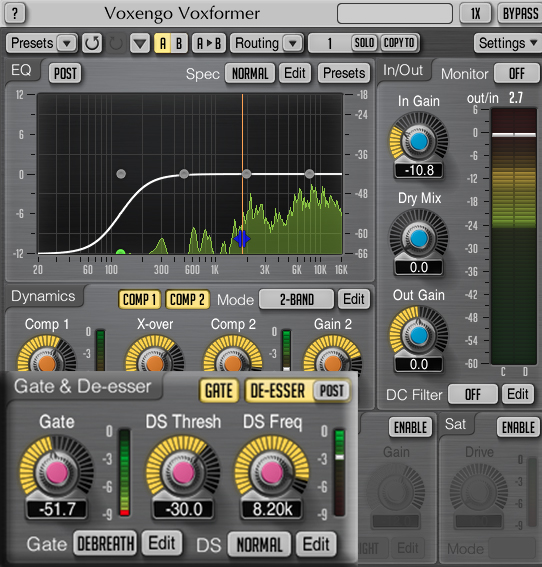Toggle the De-esser POST button
Image resolution: width=542 pixels, height=567 pixels.
(x=332, y=391)
